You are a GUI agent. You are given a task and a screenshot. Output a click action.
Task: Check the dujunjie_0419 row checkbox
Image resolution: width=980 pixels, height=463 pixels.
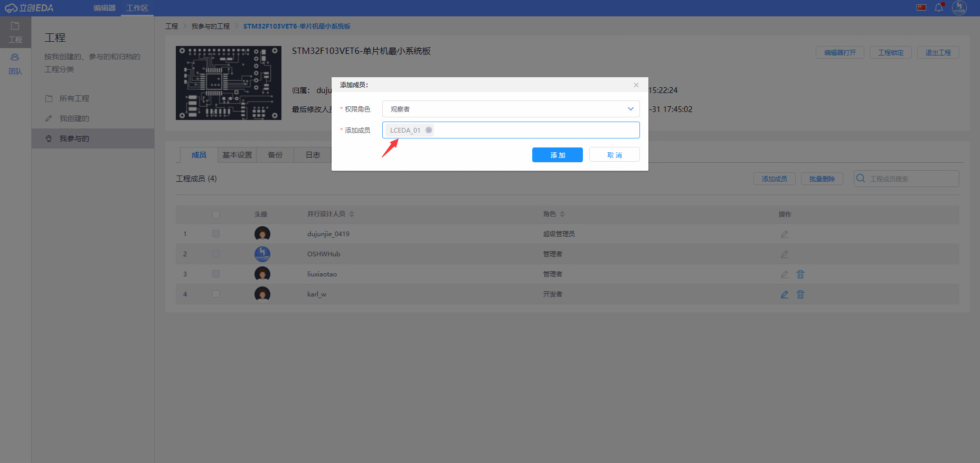pos(216,234)
